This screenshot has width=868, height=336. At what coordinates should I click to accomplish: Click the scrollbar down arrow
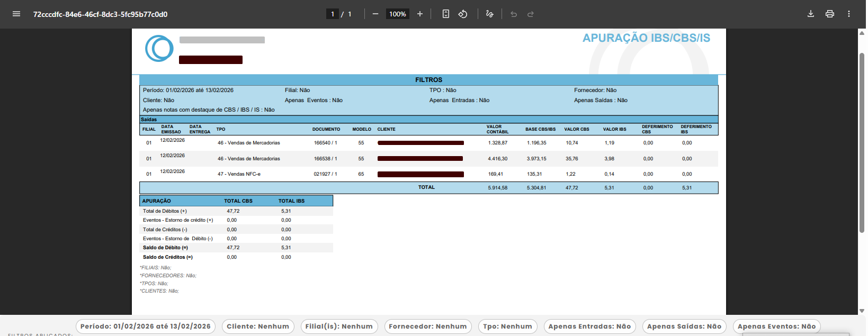coord(862,311)
